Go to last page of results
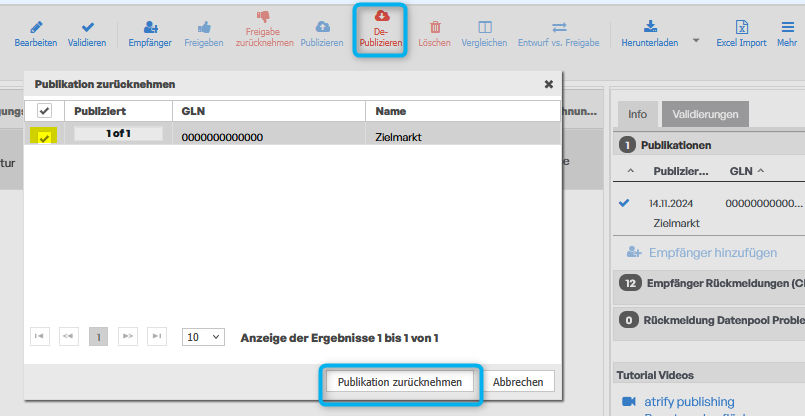 click(157, 336)
